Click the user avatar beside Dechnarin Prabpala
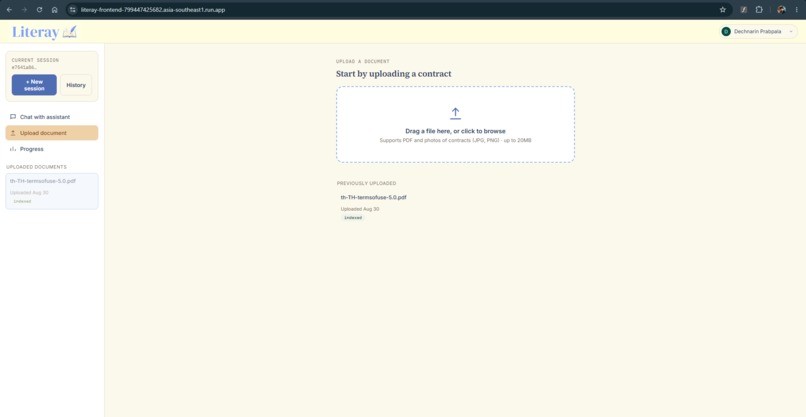The height and width of the screenshot is (417, 806). pyautogui.click(x=726, y=32)
